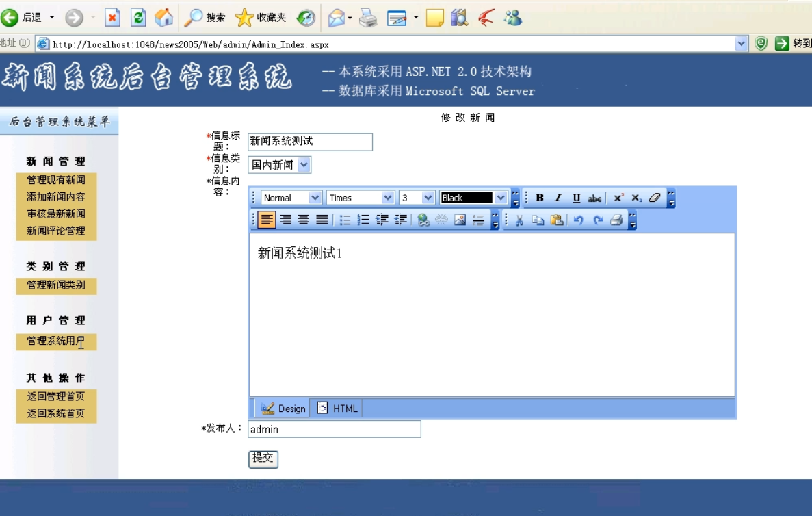
Task: Open 添加新闻内容 menu item
Action: pyautogui.click(x=56, y=197)
